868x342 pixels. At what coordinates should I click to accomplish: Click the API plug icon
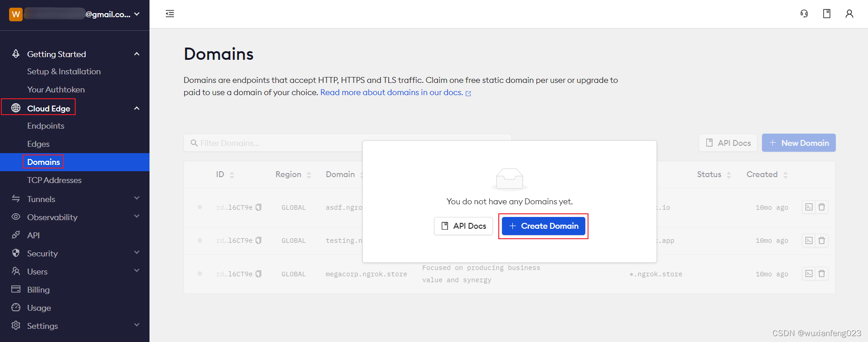click(x=16, y=235)
